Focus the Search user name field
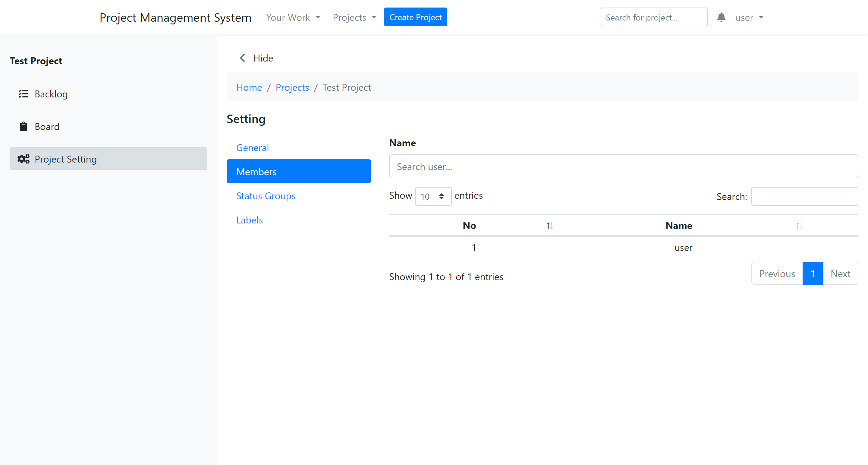Image resolution: width=868 pixels, height=465 pixels. pos(623,166)
